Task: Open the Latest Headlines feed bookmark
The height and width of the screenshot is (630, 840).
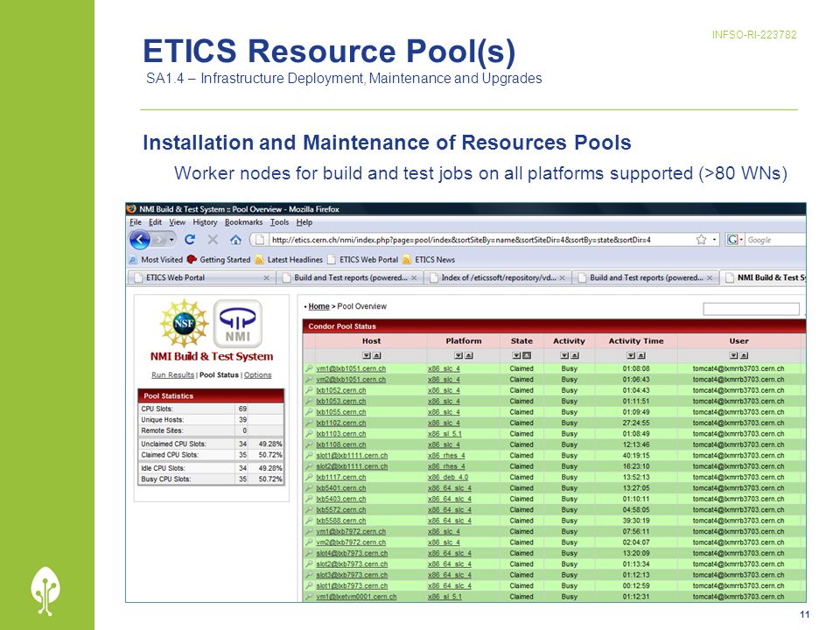Action: tap(289, 260)
